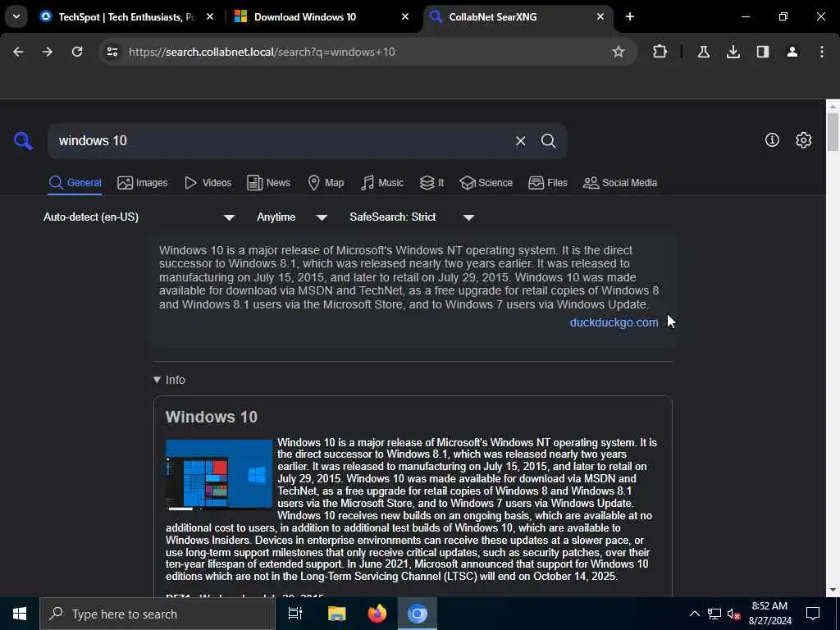Open Chrome Labs flask icon
The image size is (840, 630).
click(x=703, y=52)
